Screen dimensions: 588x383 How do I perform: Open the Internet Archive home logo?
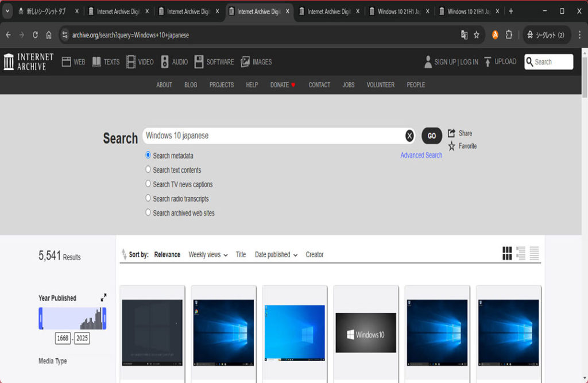point(28,61)
